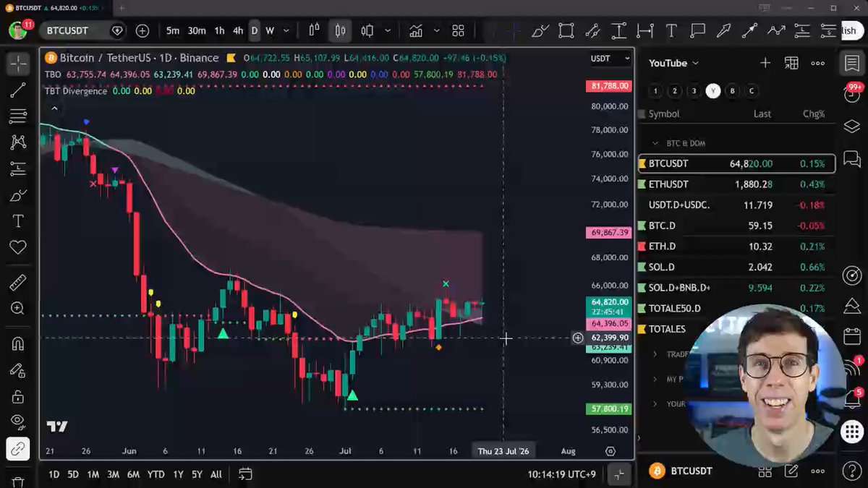This screenshot has width=868, height=488.
Task: Switch to the 5m timeframe
Action: click(173, 31)
